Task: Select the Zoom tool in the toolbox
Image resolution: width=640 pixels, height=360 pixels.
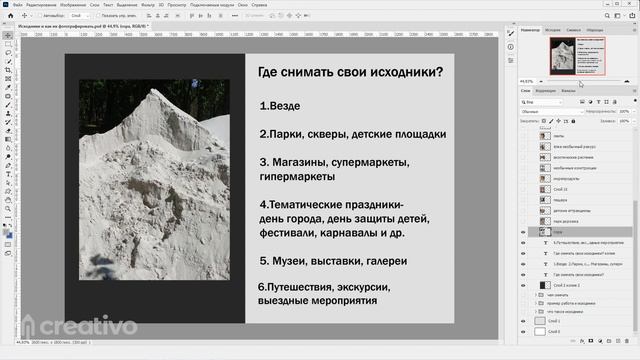Action: (x=8, y=209)
